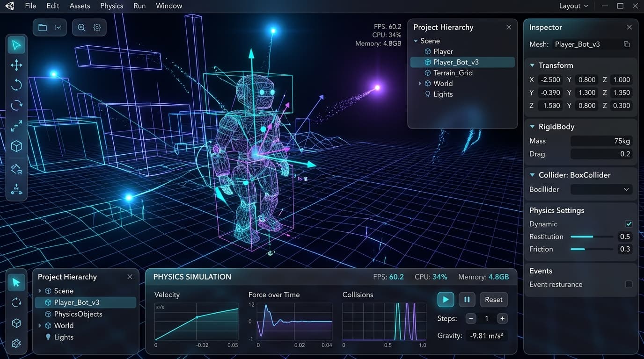This screenshot has height=359, width=644.
Task: Click the cube icon of the PhysicsObjects row
Action: pos(48,314)
